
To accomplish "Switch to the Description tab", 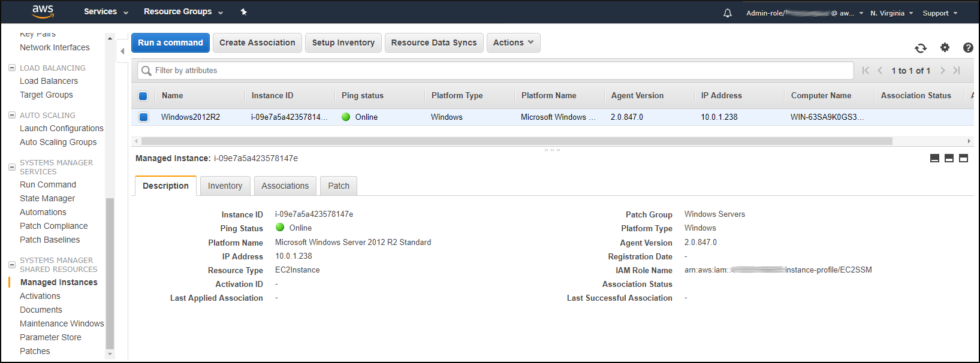I will click(165, 186).
